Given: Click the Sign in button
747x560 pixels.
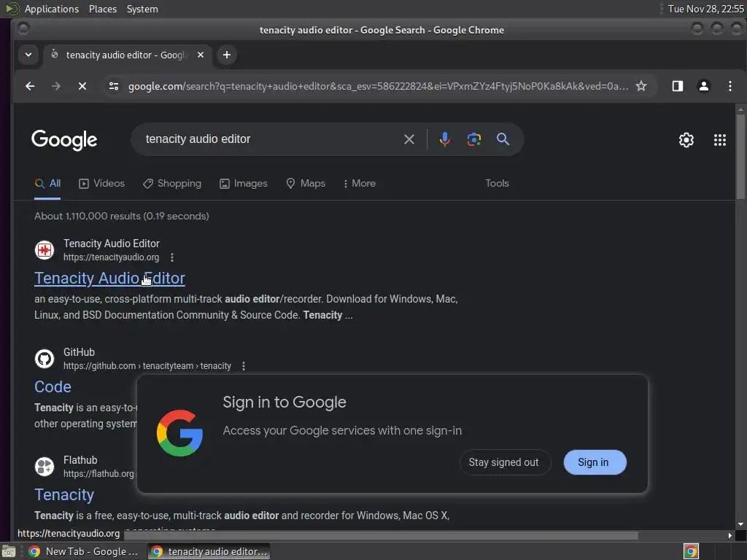Looking at the screenshot, I should click(x=595, y=462).
